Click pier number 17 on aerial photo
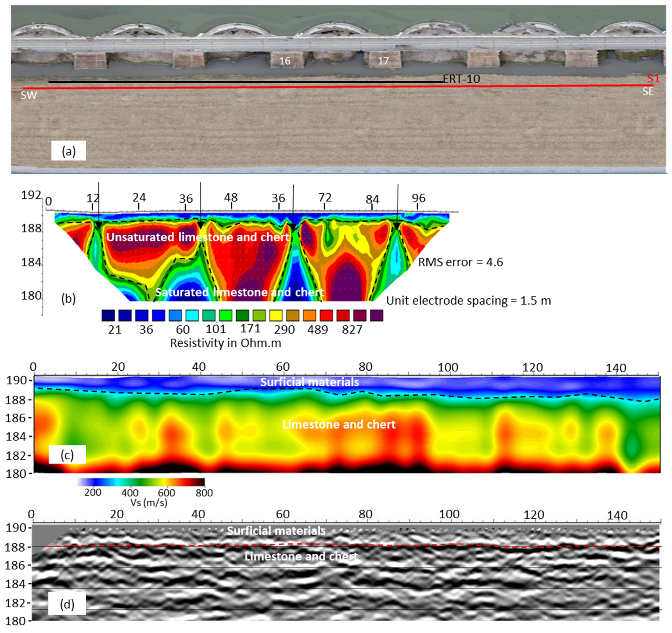 coord(383,61)
